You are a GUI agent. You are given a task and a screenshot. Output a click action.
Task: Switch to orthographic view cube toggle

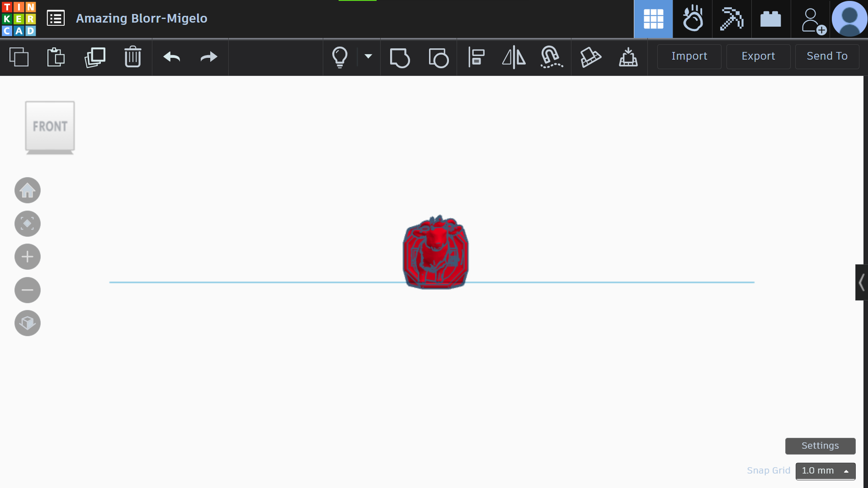[28, 323]
